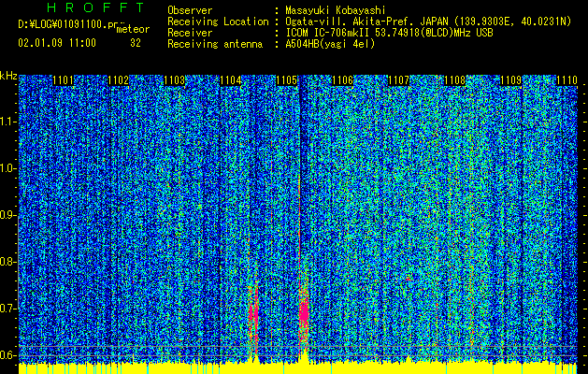Click the word meteor

[133, 29]
